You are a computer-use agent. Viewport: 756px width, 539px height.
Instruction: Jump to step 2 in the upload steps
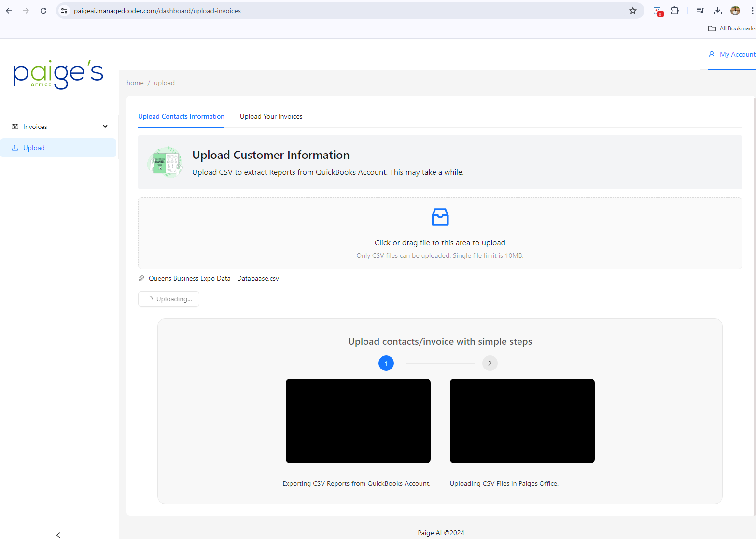click(x=490, y=363)
